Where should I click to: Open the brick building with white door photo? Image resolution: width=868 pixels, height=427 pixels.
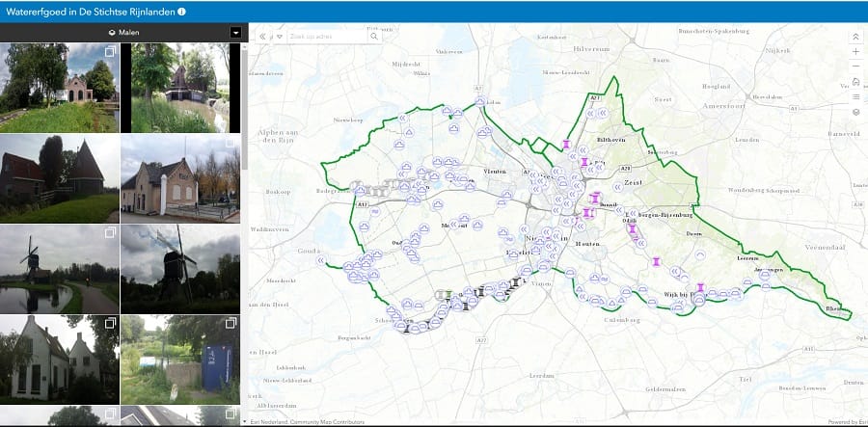[180, 178]
